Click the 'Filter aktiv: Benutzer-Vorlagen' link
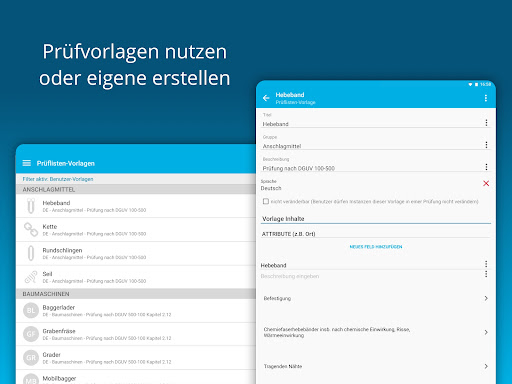 tap(58, 179)
